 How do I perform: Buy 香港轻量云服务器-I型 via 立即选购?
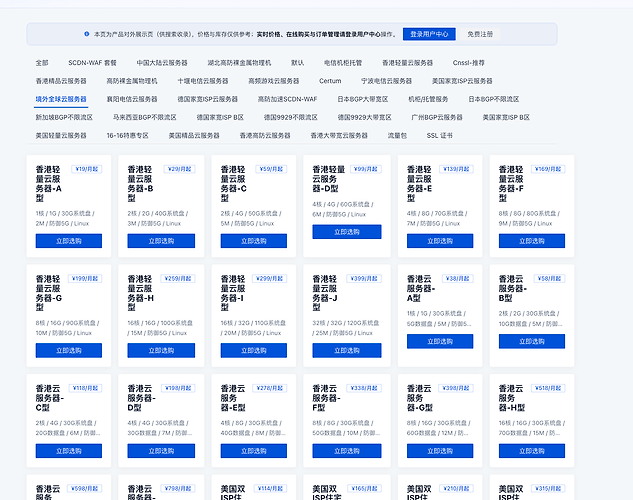[x=254, y=350]
